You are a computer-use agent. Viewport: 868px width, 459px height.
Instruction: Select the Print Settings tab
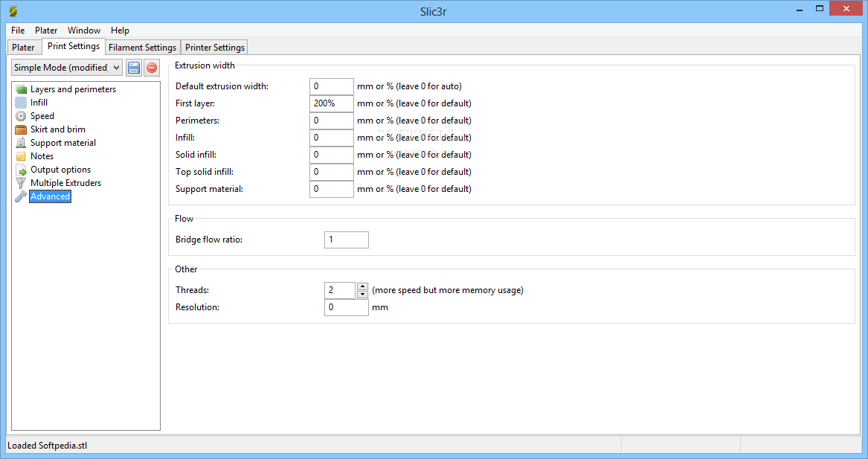click(74, 47)
